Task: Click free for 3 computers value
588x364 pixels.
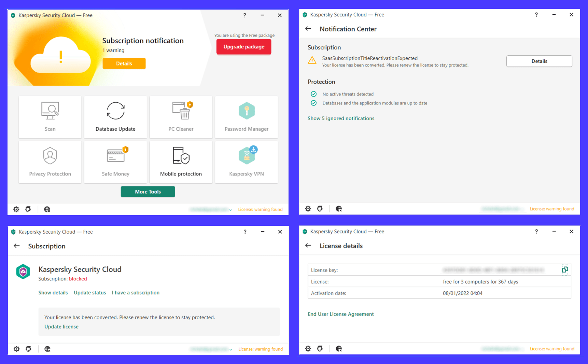Action: (x=480, y=282)
